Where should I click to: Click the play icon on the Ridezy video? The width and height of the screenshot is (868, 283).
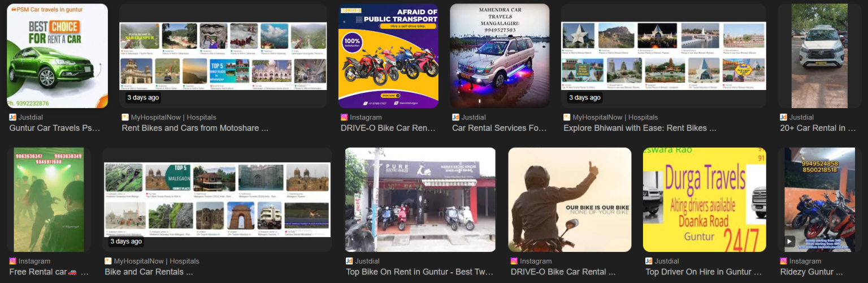(x=789, y=241)
